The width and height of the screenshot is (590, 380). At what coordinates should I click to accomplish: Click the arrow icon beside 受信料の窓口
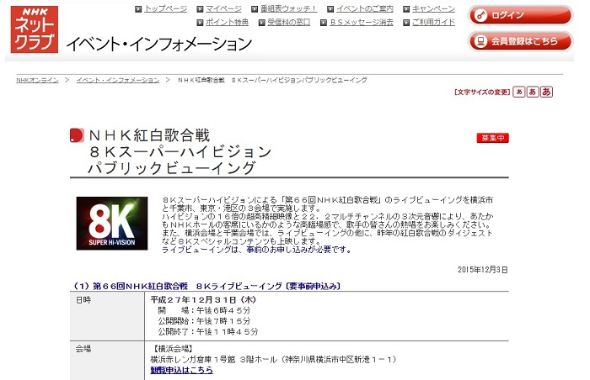point(262,23)
